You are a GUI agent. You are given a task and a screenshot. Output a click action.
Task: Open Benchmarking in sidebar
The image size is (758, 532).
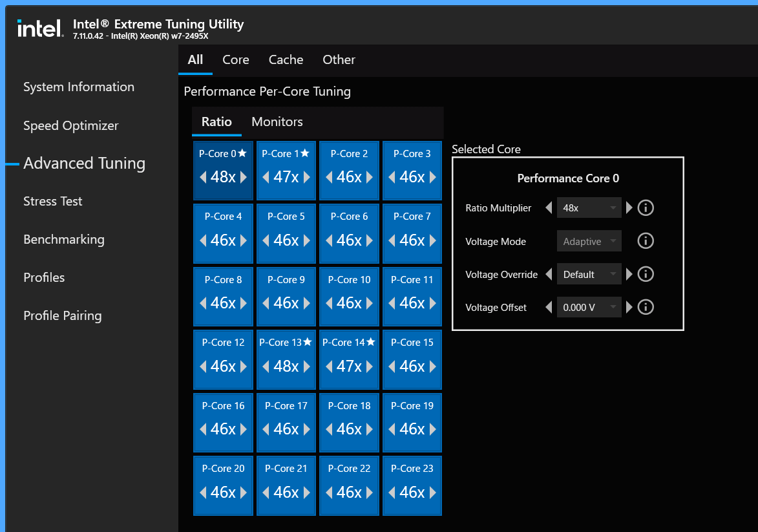pos(64,239)
